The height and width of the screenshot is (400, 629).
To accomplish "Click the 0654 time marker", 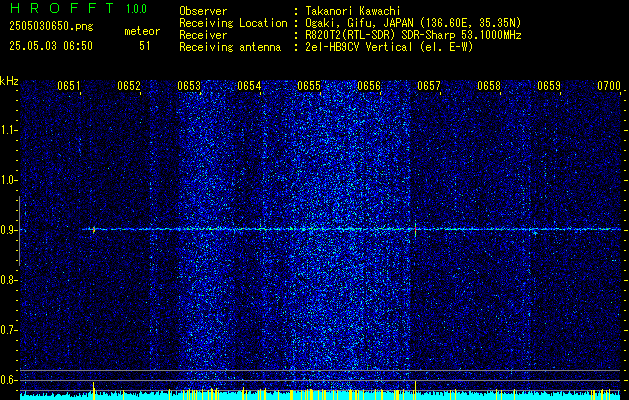I will click(x=249, y=86).
